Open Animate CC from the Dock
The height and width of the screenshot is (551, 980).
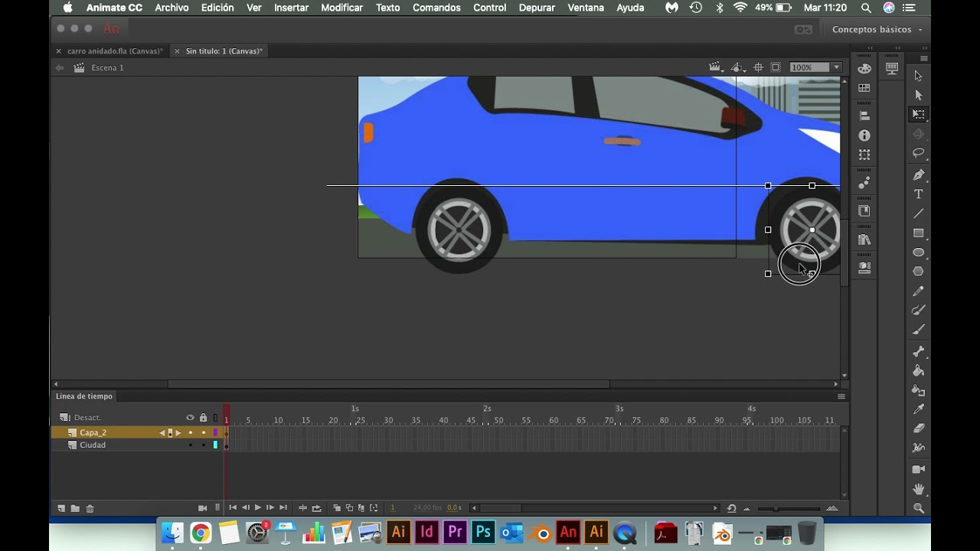[x=568, y=532]
